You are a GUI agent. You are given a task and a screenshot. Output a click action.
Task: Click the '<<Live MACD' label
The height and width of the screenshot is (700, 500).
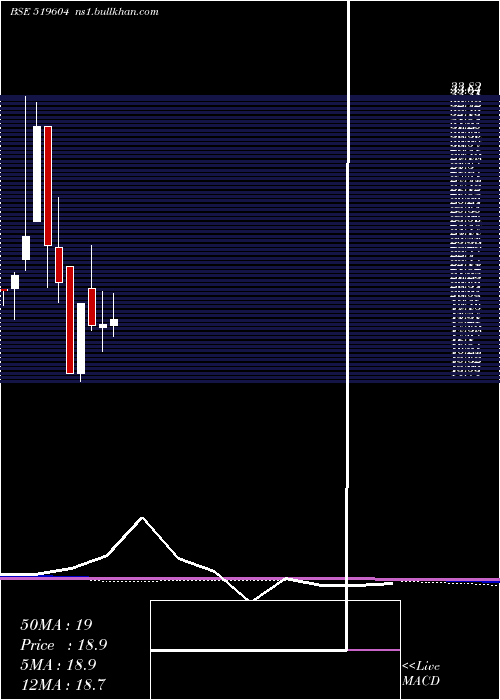tap(421, 673)
